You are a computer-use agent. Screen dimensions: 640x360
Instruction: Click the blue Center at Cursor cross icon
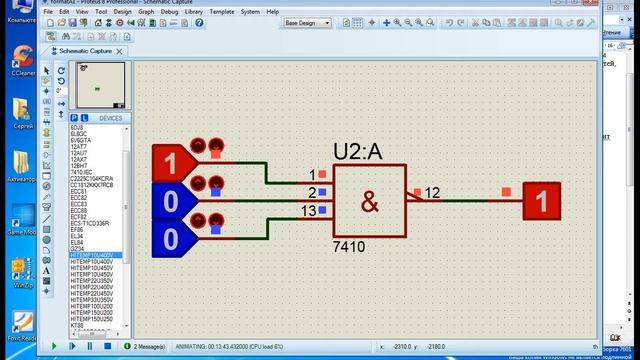pyautogui.click(x=386, y=23)
